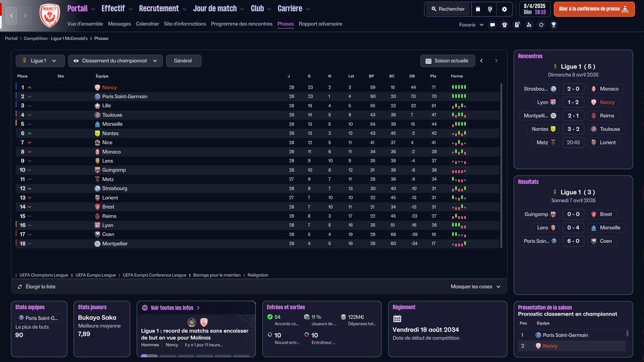Image resolution: width=644 pixels, height=362 pixels.
Task: Expand the Club menu chevron
Action: [270, 9]
